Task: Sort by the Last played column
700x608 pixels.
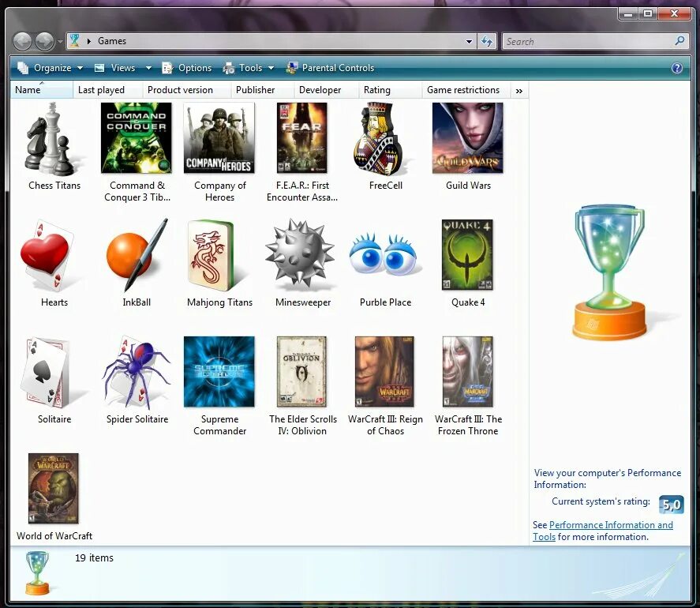Action: [x=107, y=90]
